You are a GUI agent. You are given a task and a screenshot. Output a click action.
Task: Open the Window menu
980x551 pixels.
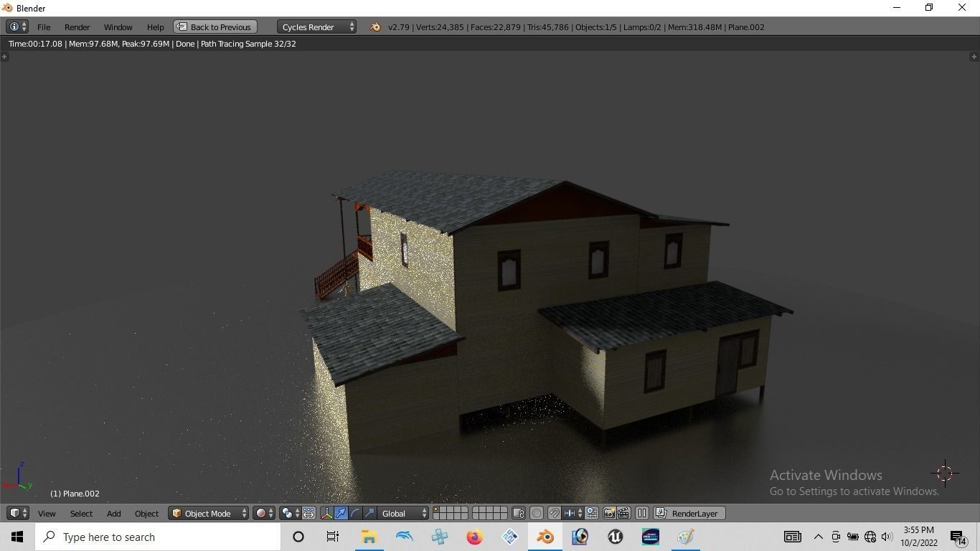(118, 27)
